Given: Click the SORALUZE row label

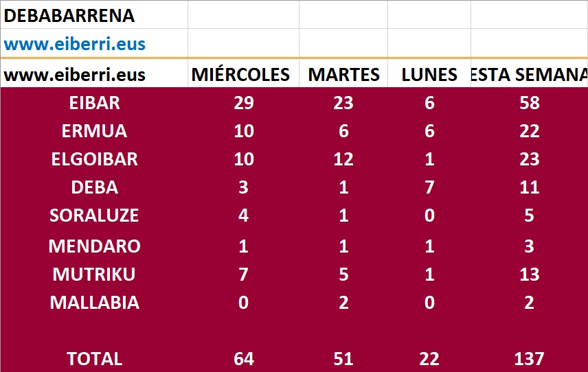Looking at the screenshot, I should tap(94, 216).
